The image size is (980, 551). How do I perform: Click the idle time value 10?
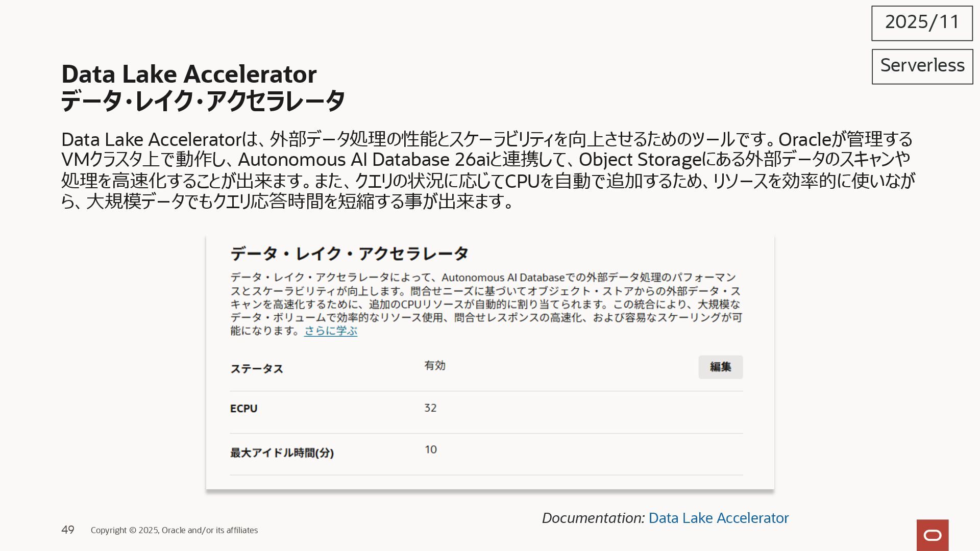pos(430,449)
